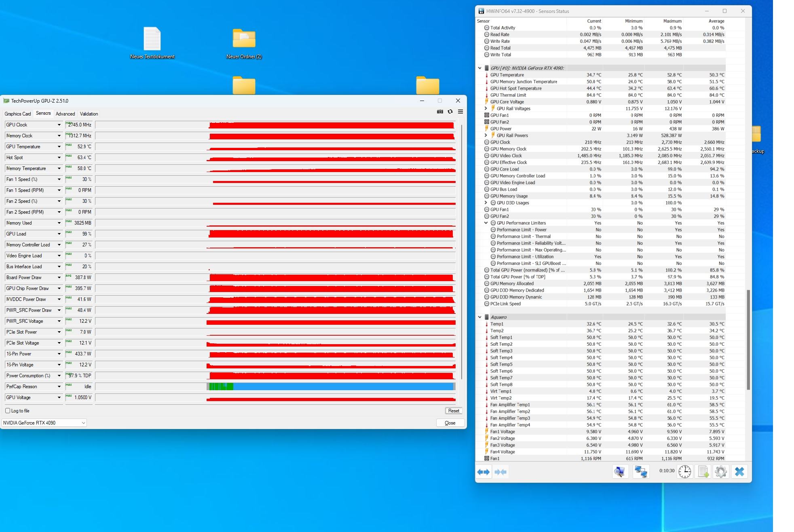Click HWiNFO network computers icon
This screenshot has height=532, width=794.
pos(641,471)
